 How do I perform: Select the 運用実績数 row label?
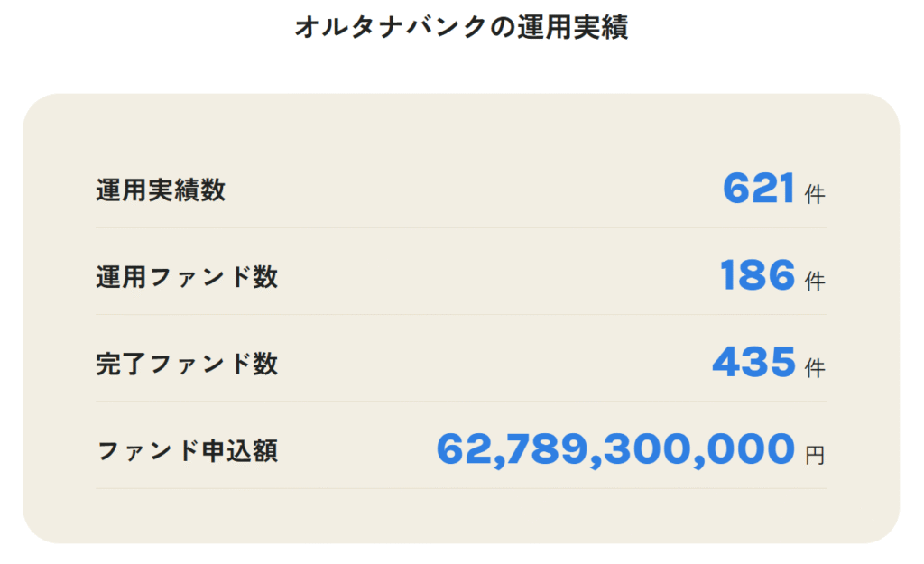161,190
